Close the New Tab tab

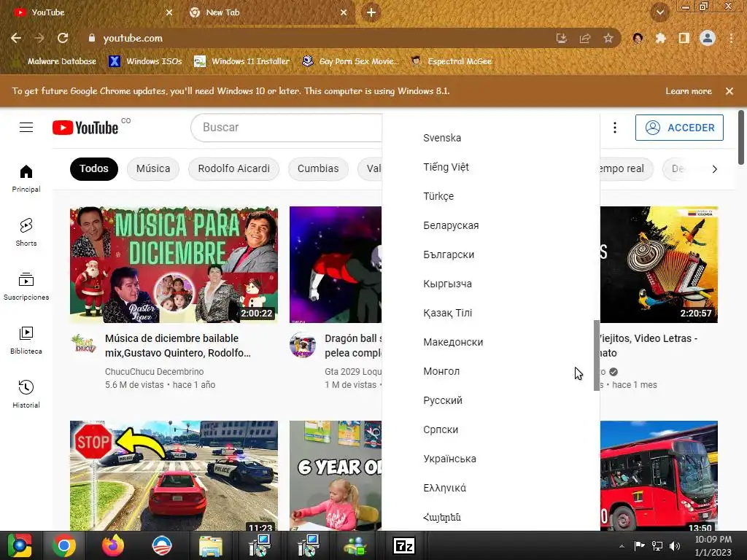[x=344, y=12]
